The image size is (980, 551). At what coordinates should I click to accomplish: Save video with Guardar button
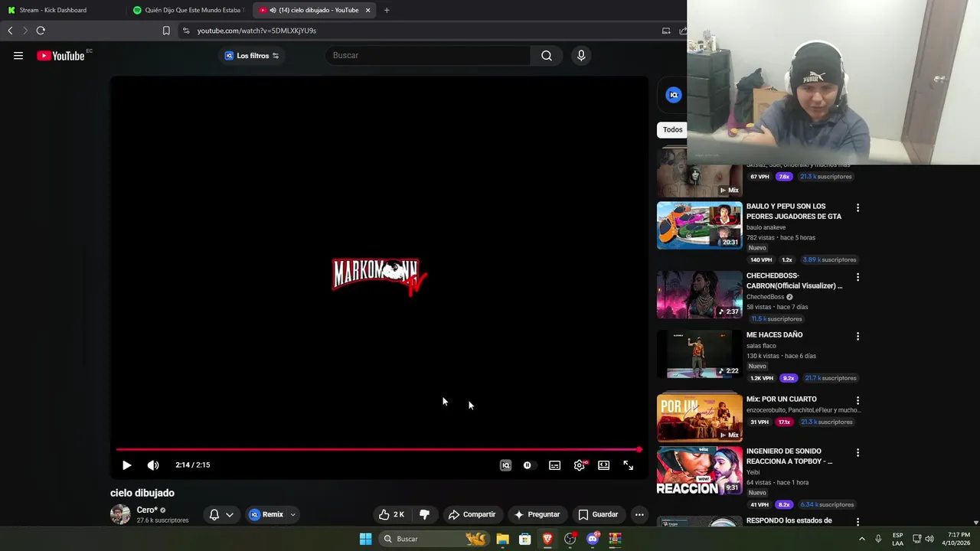pyautogui.click(x=598, y=514)
